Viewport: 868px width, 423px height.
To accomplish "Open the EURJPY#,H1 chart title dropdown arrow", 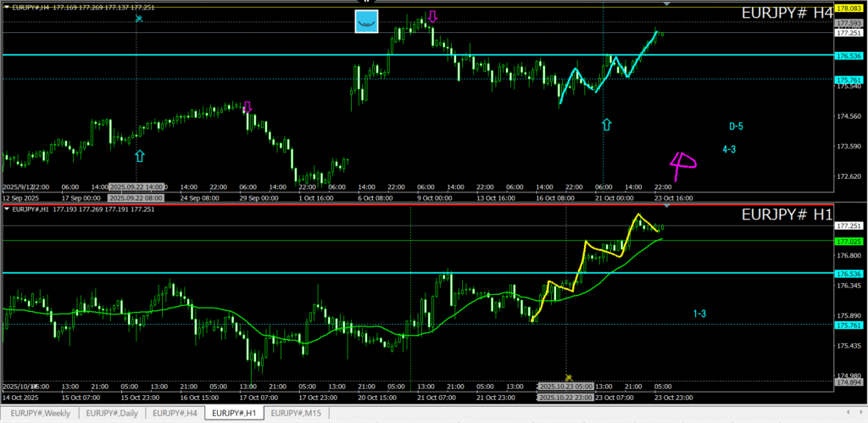I will point(7,209).
